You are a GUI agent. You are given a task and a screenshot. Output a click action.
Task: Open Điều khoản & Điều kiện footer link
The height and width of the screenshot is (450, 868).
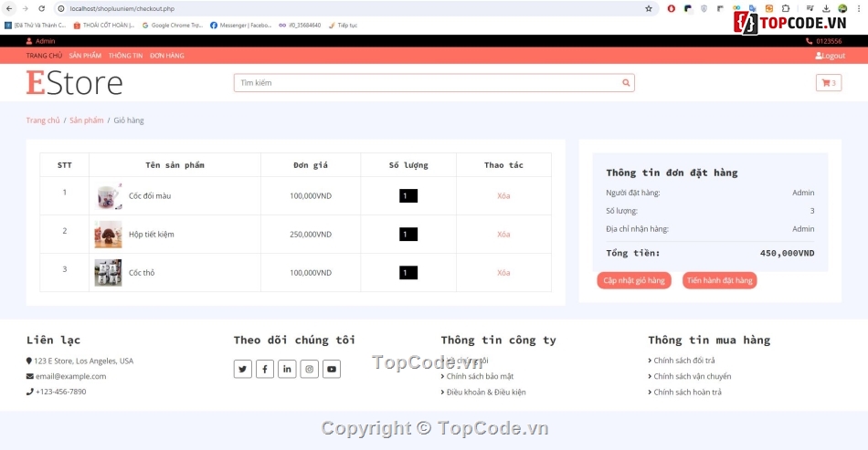[486, 392]
